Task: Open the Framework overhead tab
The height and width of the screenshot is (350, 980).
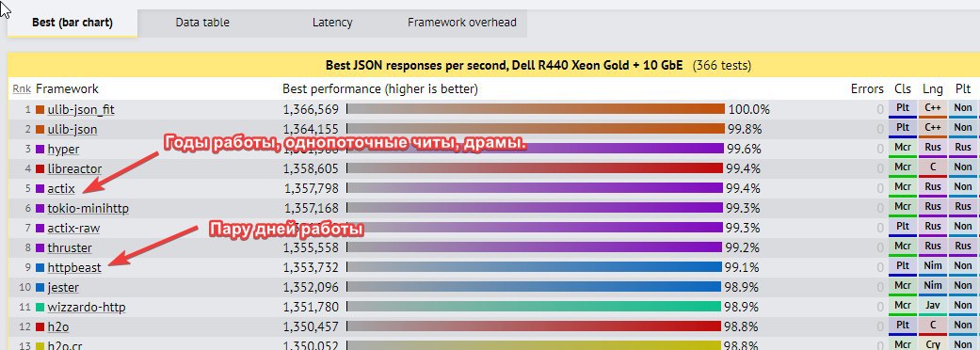Action: [462, 24]
